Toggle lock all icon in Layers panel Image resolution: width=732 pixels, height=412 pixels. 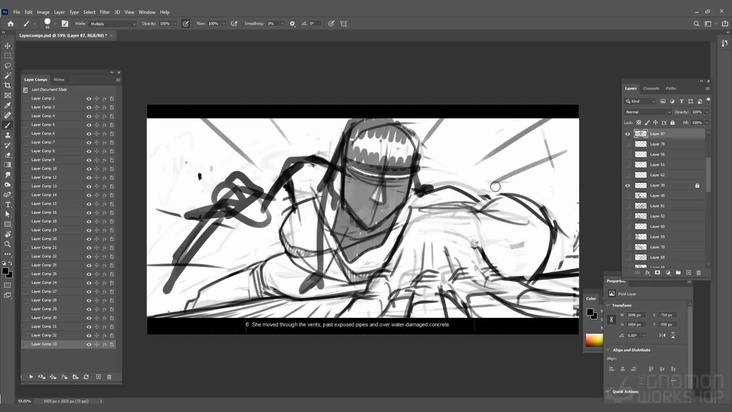pos(672,123)
